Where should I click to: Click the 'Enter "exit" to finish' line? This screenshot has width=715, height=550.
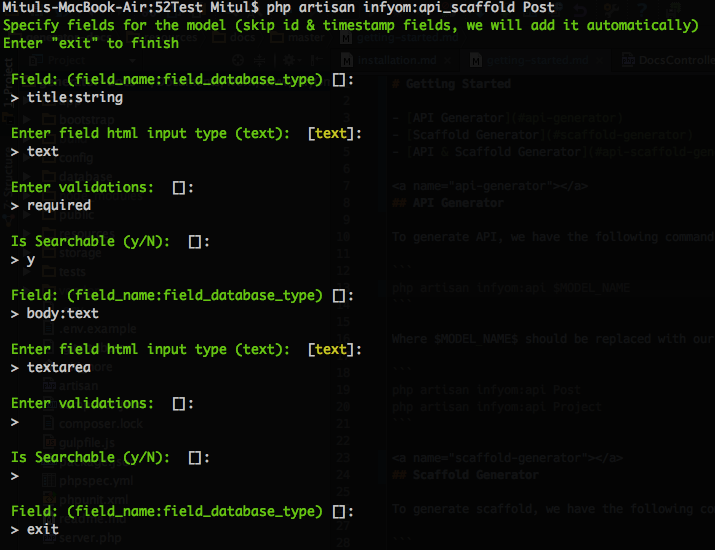(x=91, y=43)
